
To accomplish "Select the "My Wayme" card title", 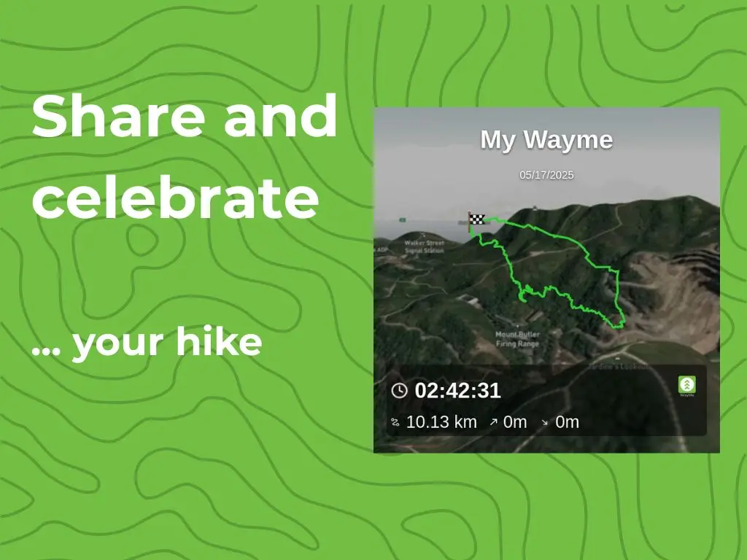I will point(546,140).
